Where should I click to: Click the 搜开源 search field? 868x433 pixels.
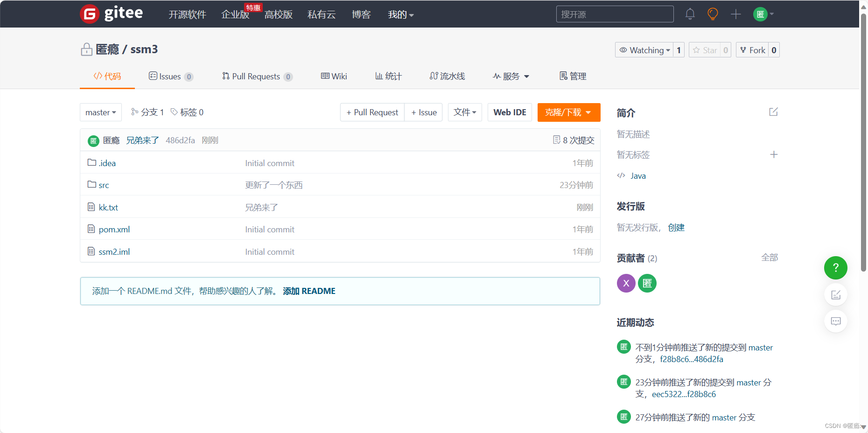coord(615,14)
